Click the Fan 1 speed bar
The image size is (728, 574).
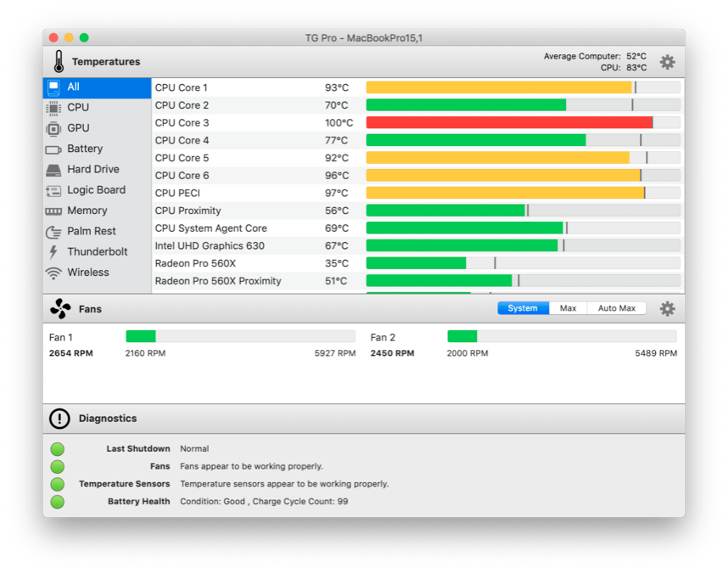click(x=240, y=336)
